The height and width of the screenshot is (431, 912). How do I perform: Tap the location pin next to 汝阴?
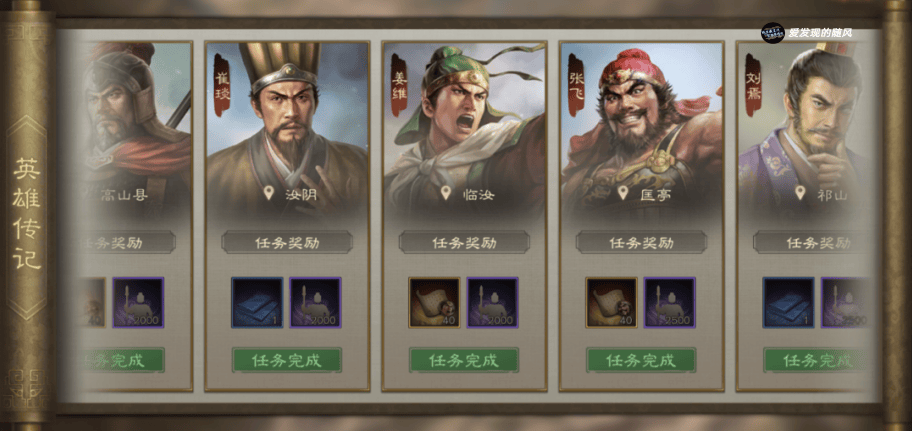coord(268,193)
